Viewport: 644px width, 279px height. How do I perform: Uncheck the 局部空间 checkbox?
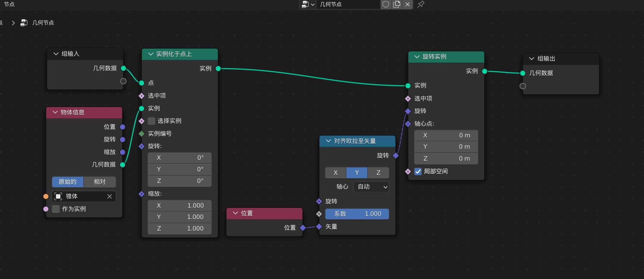tap(418, 171)
